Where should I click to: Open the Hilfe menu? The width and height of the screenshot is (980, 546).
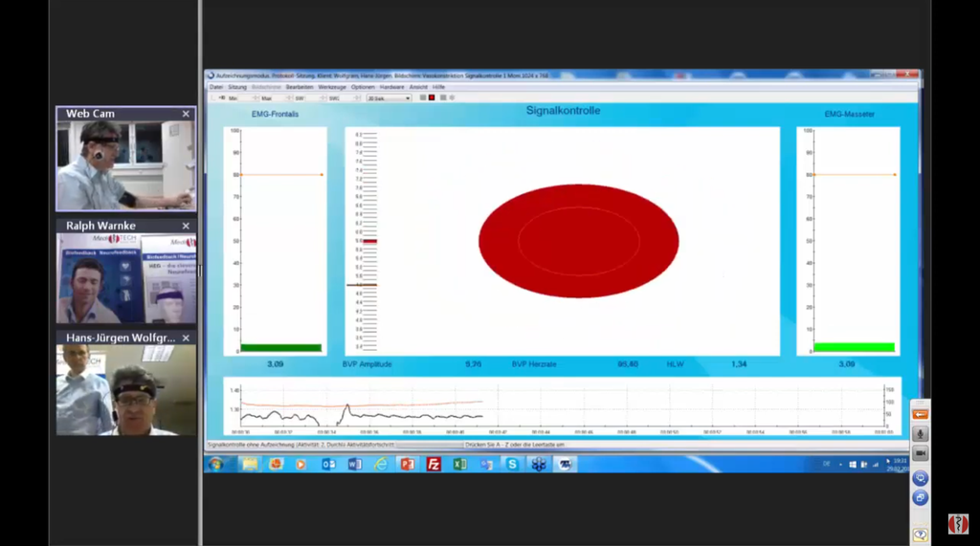[438, 87]
